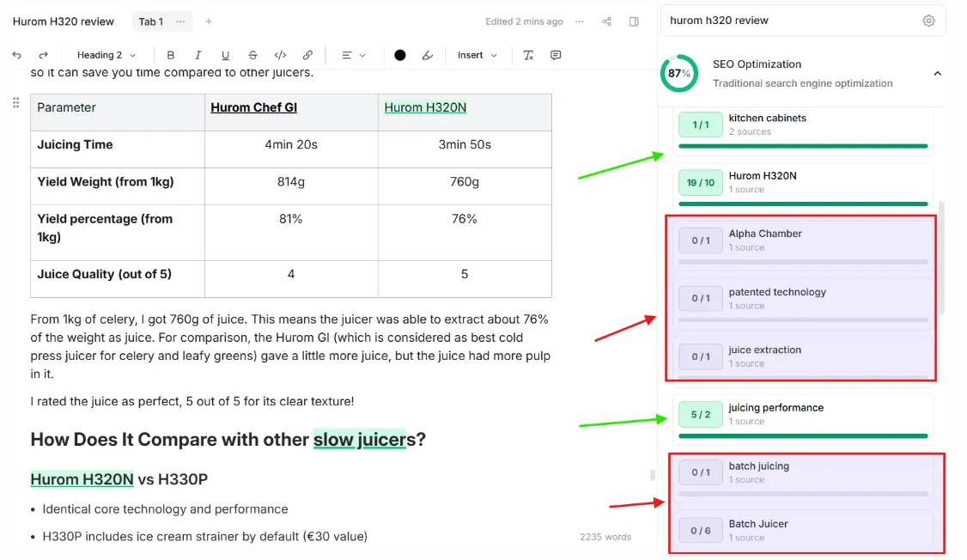Click the Juicing Time row label

pyautogui.click(x=75, y=144)
